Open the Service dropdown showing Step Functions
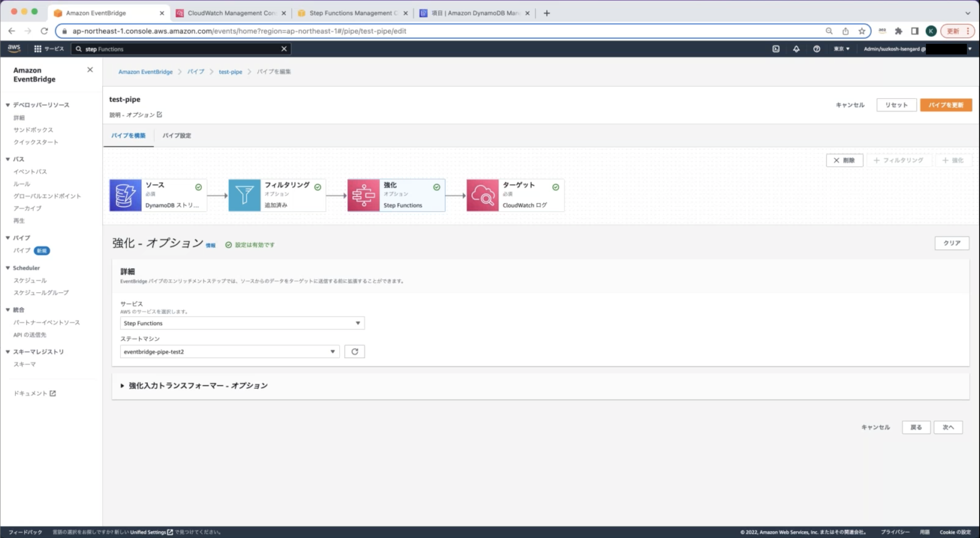The width and height of the screenshot is (980, 538). [242, 323]
